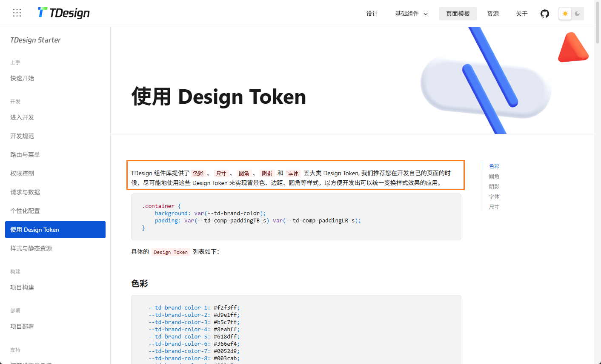Click the inline 色彩 code tag
Screen dimensions: 601x364
pos(198,173)
